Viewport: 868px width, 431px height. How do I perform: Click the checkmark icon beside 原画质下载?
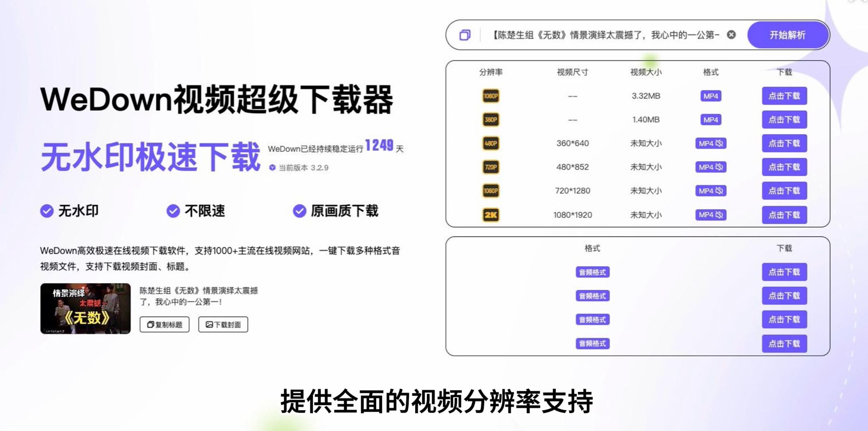pyautogui.click(x=300, y=211)
